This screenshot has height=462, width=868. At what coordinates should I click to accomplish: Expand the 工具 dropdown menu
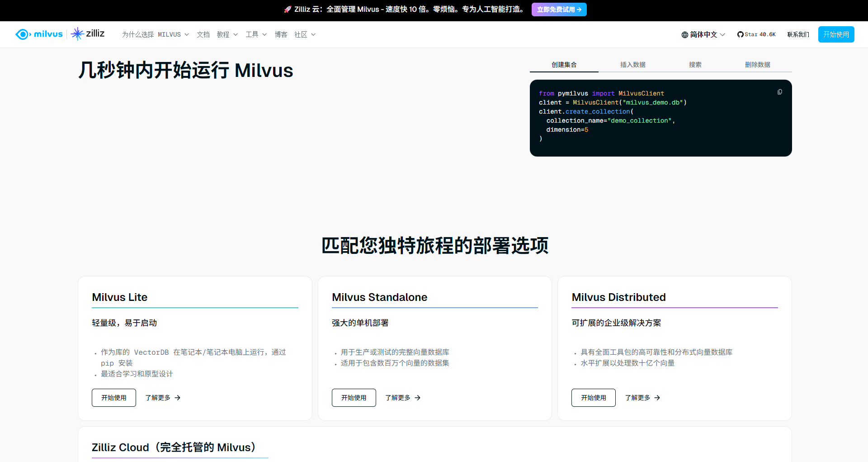(256, 35)
